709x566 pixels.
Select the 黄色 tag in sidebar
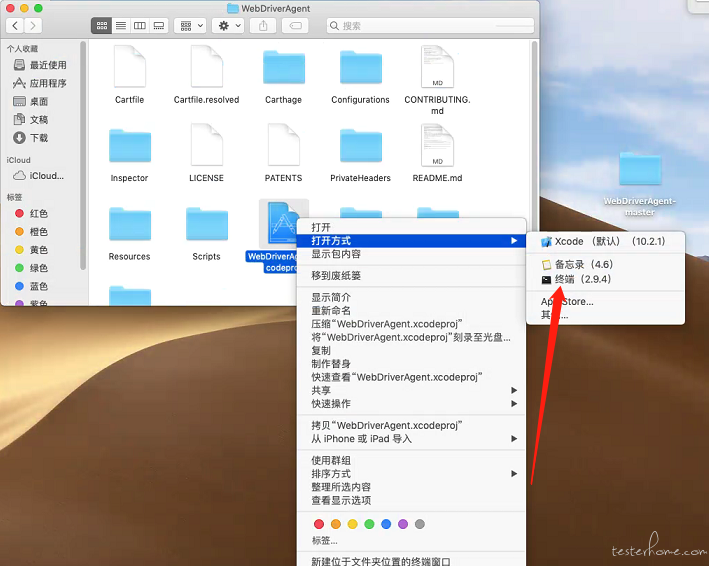pyautogui.click(x=32, y=250)
